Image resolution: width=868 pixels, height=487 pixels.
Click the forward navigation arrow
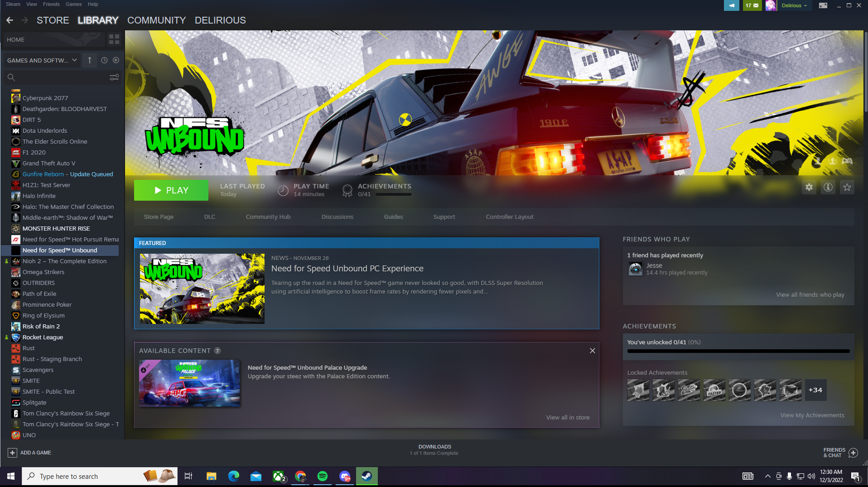click(24, 20)
